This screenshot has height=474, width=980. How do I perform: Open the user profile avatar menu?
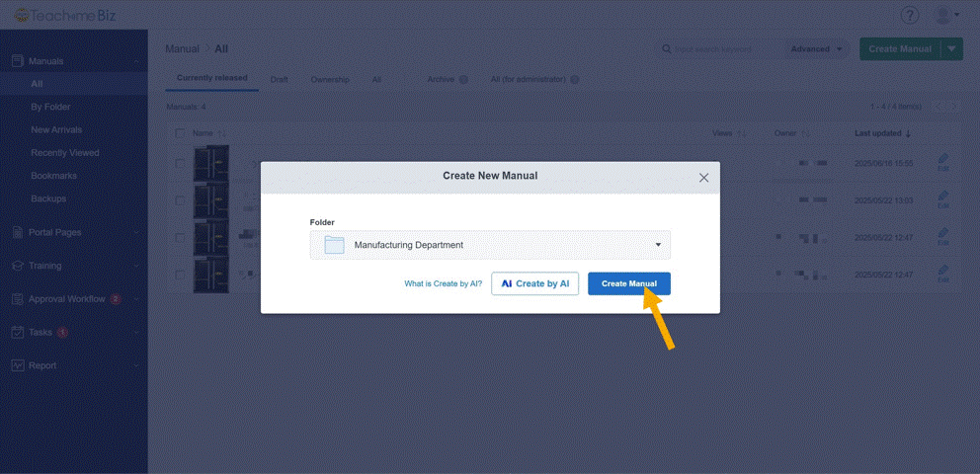click(x=943, y=15)
